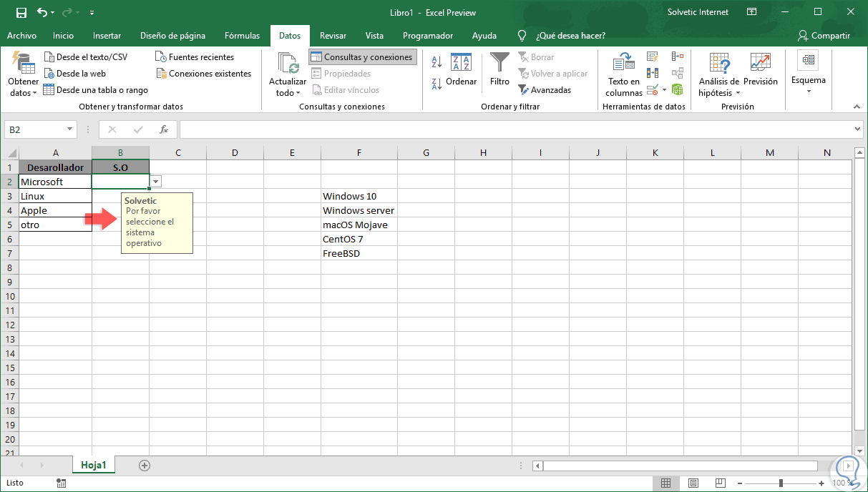Switch to the Insertar tab
Image resolution: width=868 pixels, height=492 pixels.
107,36
